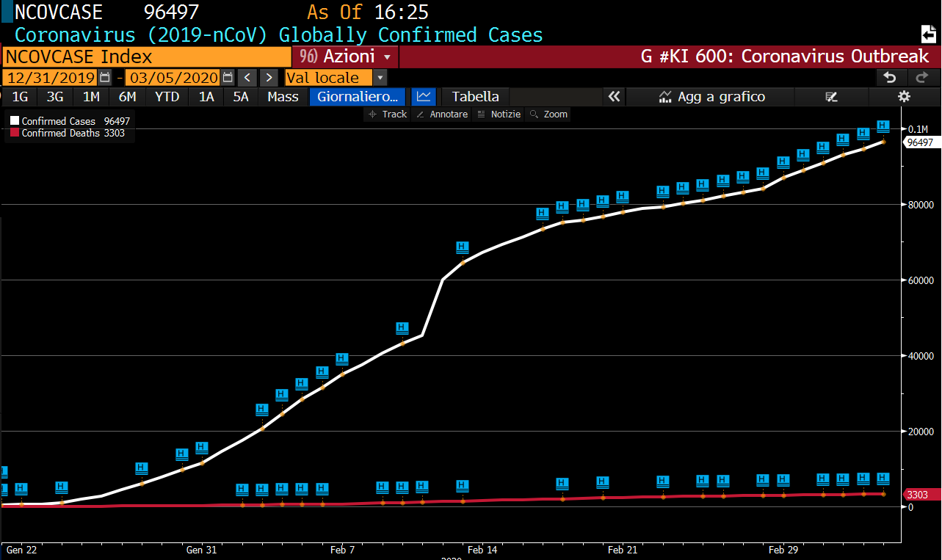
Task: Expand the Val locale currency dropdown arrow
Action: point(380,78)
